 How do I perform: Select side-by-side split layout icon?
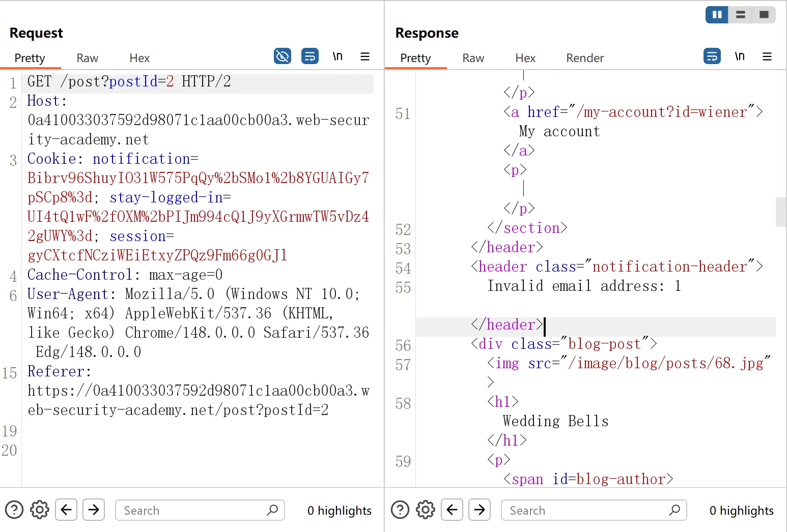717,15
